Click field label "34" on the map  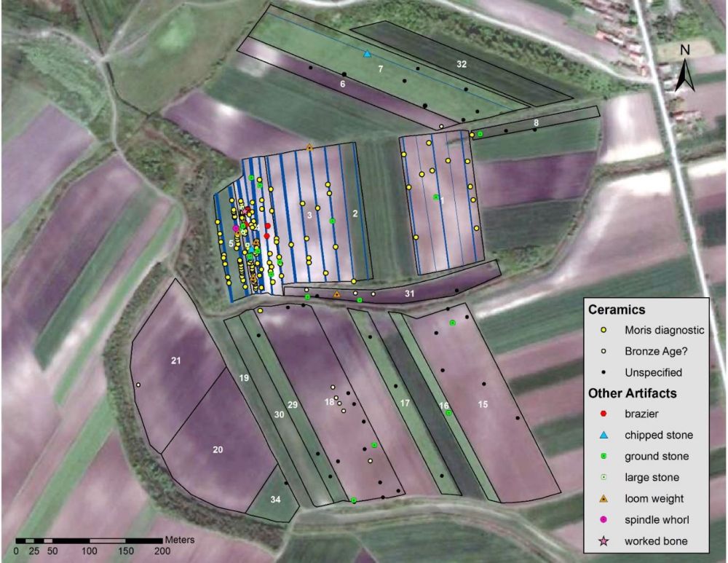(x=275, y=500)
